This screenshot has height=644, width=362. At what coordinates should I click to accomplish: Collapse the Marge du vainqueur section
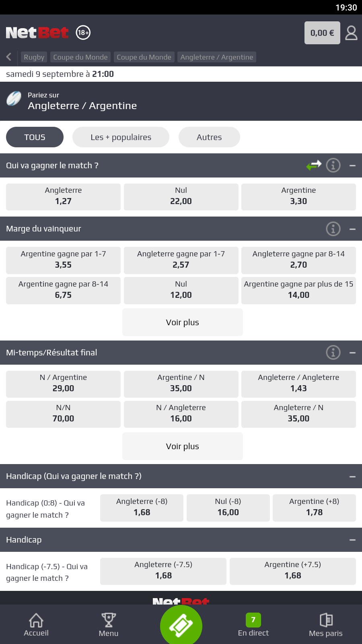click(352, 229)
